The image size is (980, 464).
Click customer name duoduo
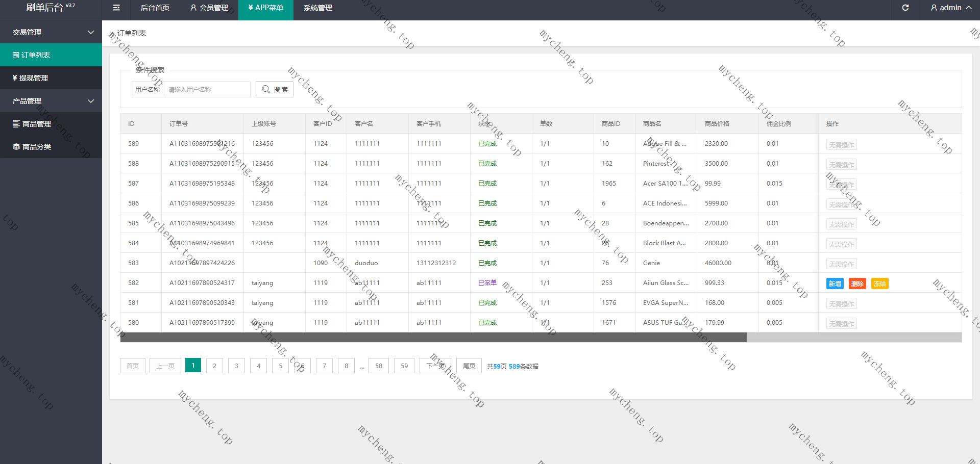(366, 263)
